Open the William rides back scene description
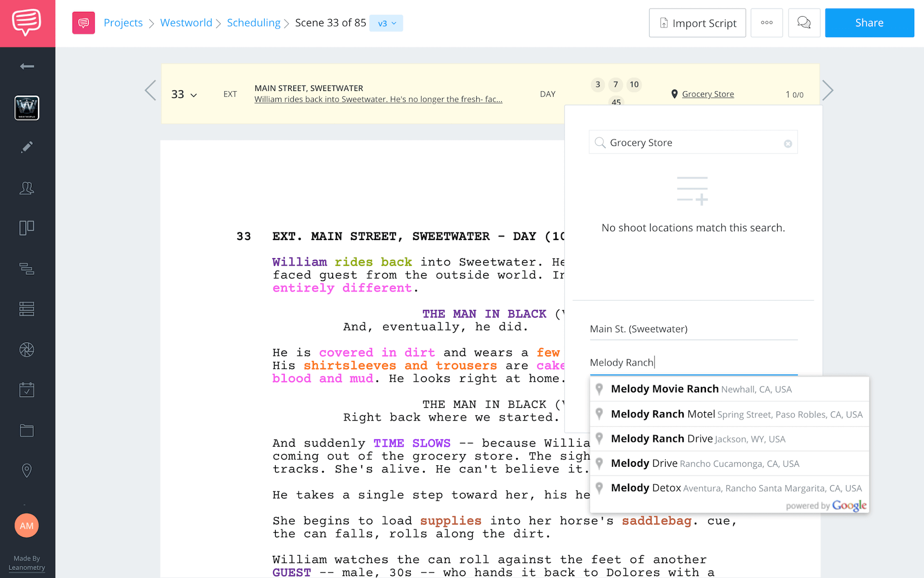Image resolution: width=924 pixels, height=578 pixels. [x=378, y=99]
